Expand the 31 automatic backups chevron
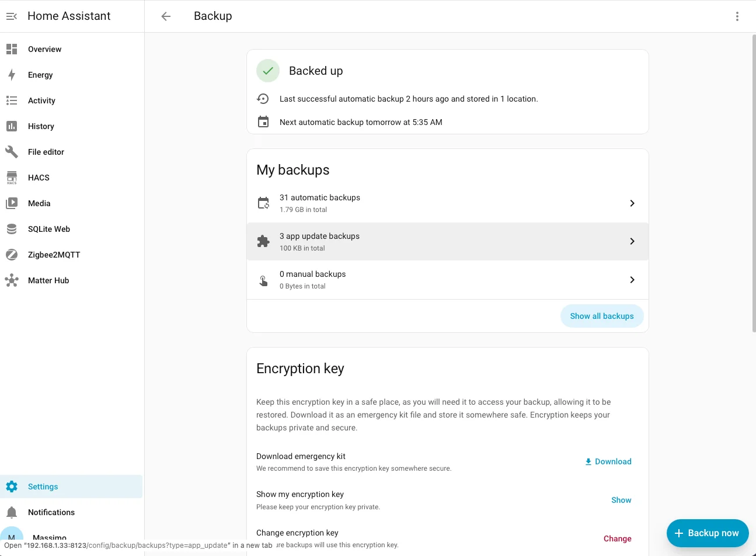 (x=632, y=203)
